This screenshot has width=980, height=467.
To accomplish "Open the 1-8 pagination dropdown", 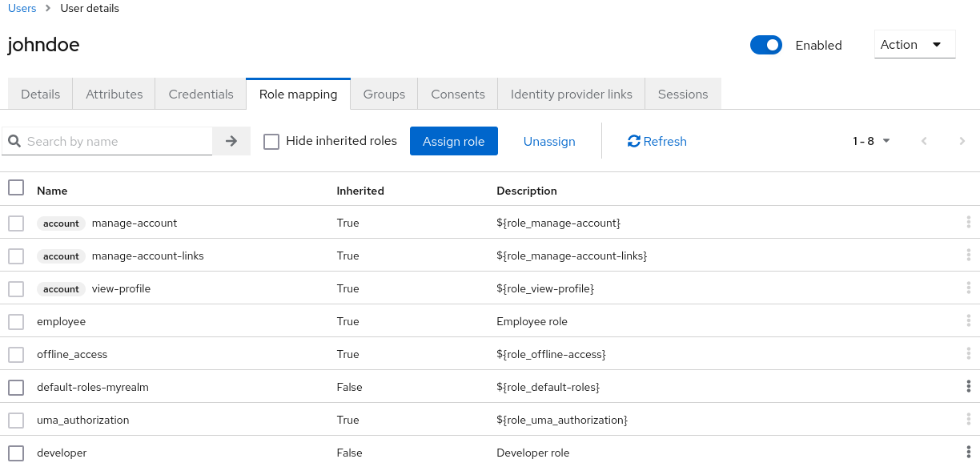I will point(871,141).
